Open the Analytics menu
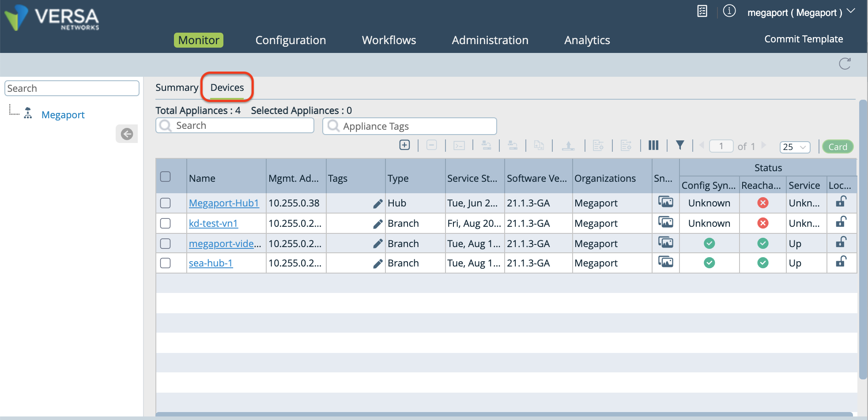 coord(587,40)
